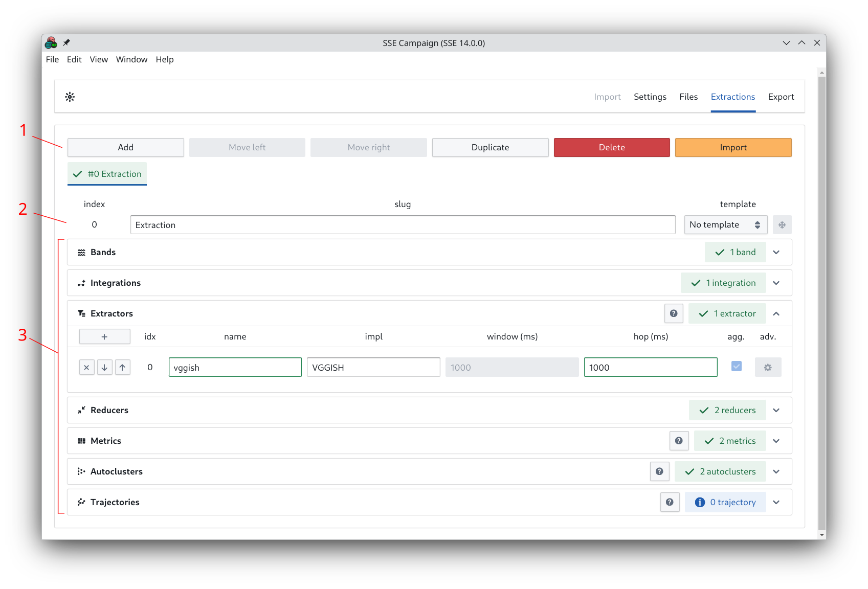
Task: Enable the agg checkbox for vggish extractor
Action: click(736, 367)
